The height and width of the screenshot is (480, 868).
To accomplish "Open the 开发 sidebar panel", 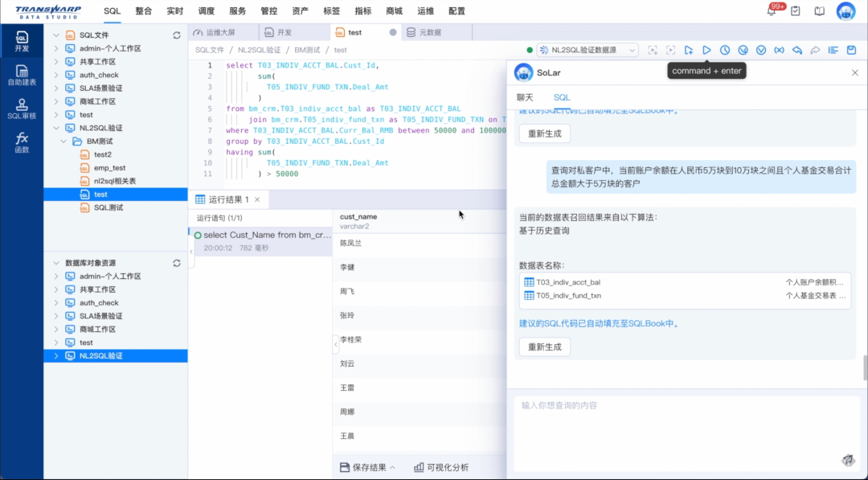I will 22,42.
